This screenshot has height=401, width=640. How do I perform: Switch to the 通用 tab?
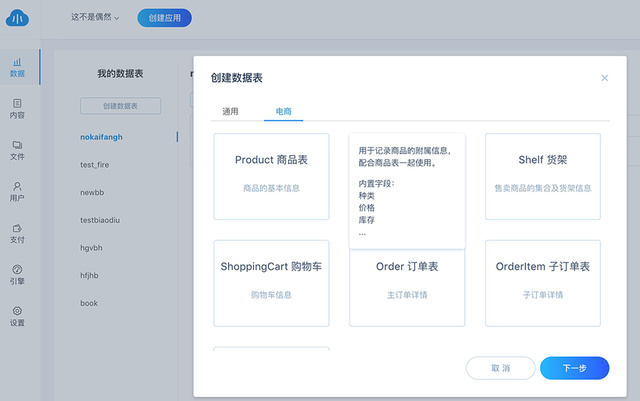coord(230,111)
